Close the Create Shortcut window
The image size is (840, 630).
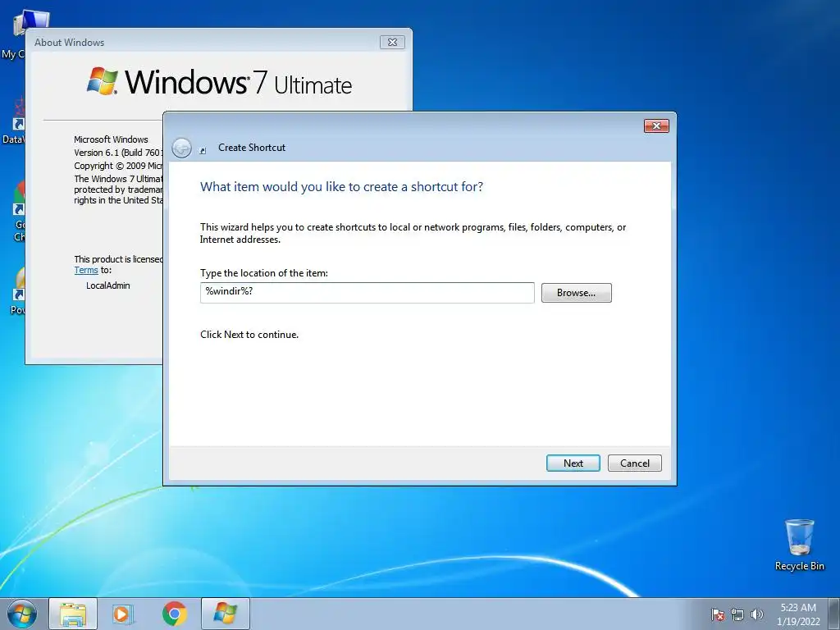coord(656,126)
